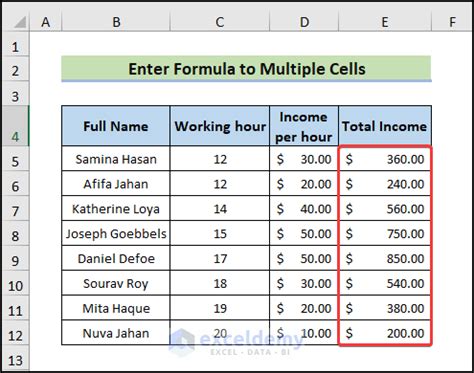Image resolution: width=474 pixels, height=373 pixels.
Task: Click the 'Total Income' header cell
Action: (x=385, y=126)
